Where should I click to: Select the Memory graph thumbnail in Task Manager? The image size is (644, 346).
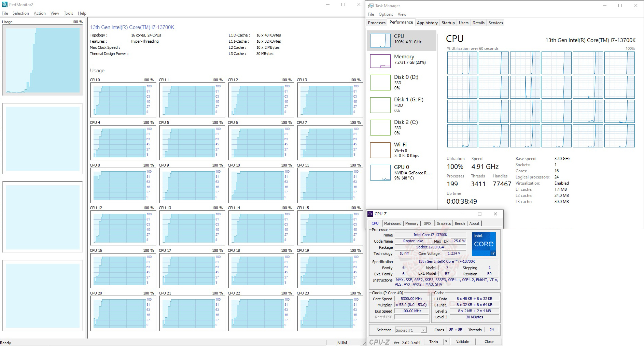(x=380, y=61)
